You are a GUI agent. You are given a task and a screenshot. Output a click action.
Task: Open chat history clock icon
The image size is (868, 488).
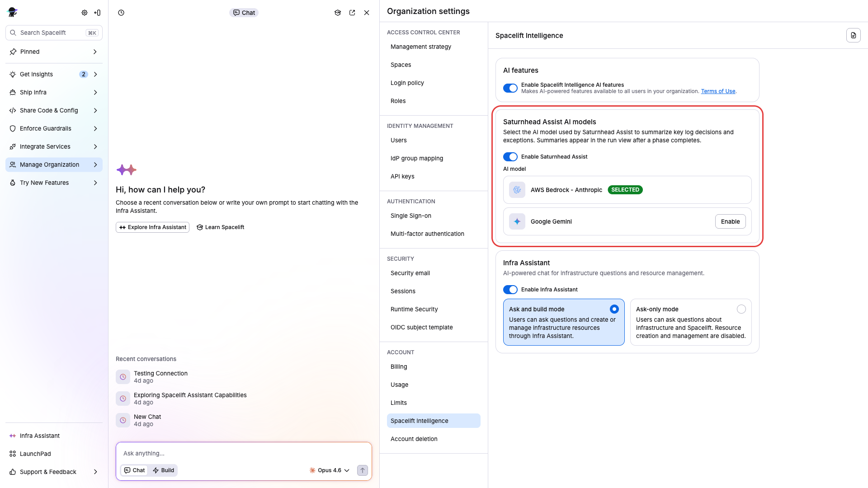point(121,13)
